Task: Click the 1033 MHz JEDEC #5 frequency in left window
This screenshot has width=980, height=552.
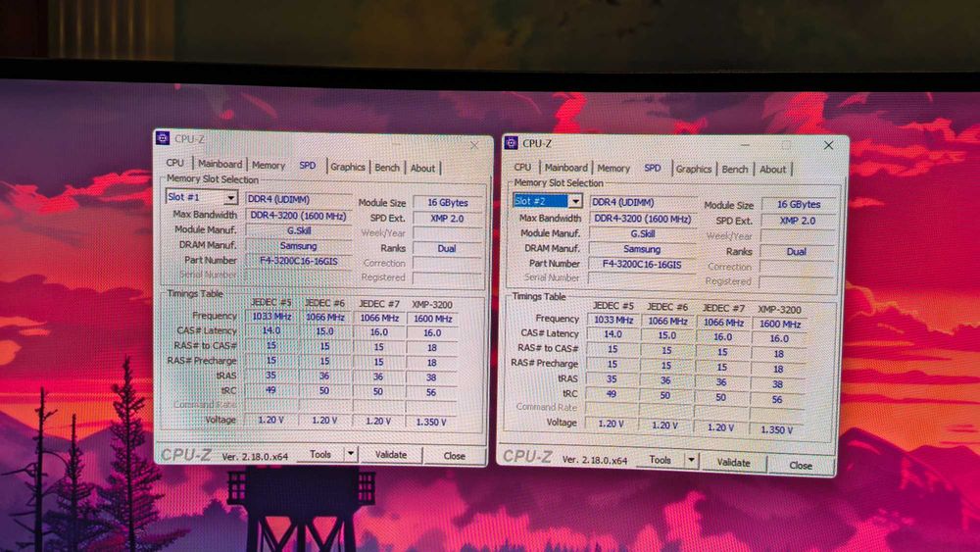Action: tap(271, 317)
